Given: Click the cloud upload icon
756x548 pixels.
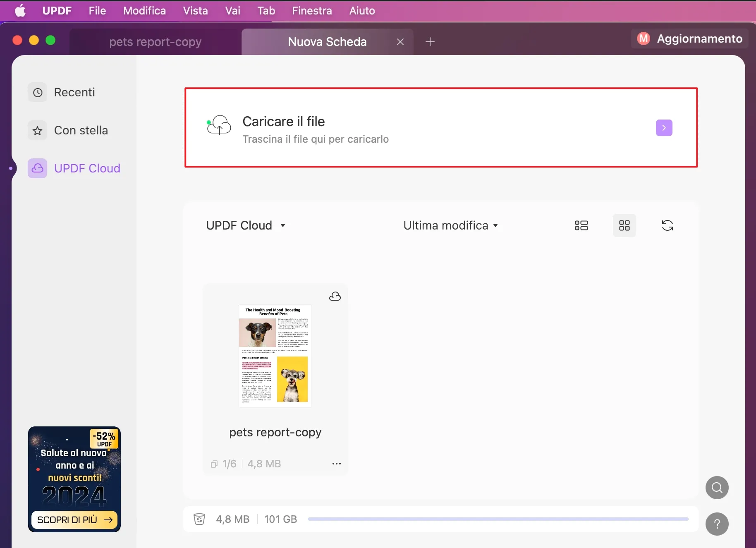Looking at the screenshot, I should (219, 125).
